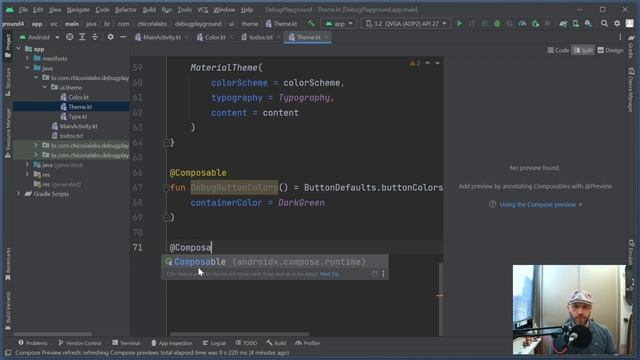Image resolution: width=640 pixels, height=360 pixels.
Task: Switch to MainActivity.kt editor tab
Action: [162, 37]
